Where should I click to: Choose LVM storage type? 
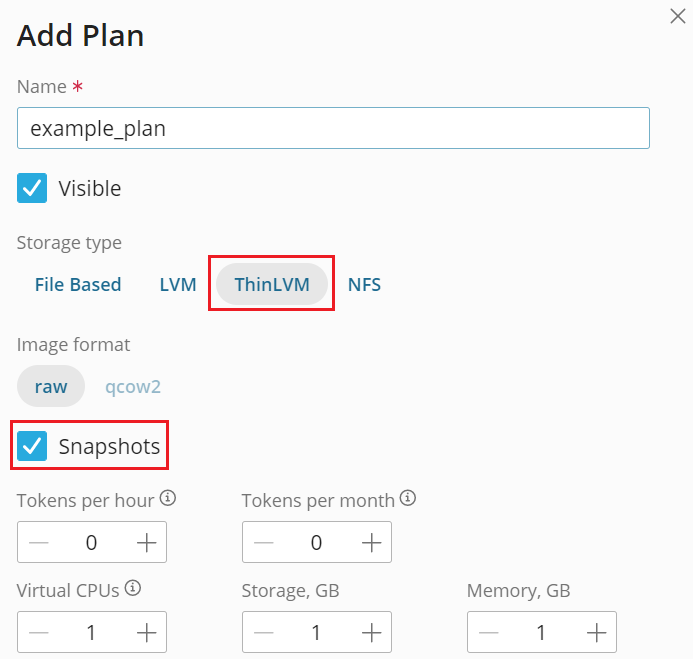click(178, 285)
